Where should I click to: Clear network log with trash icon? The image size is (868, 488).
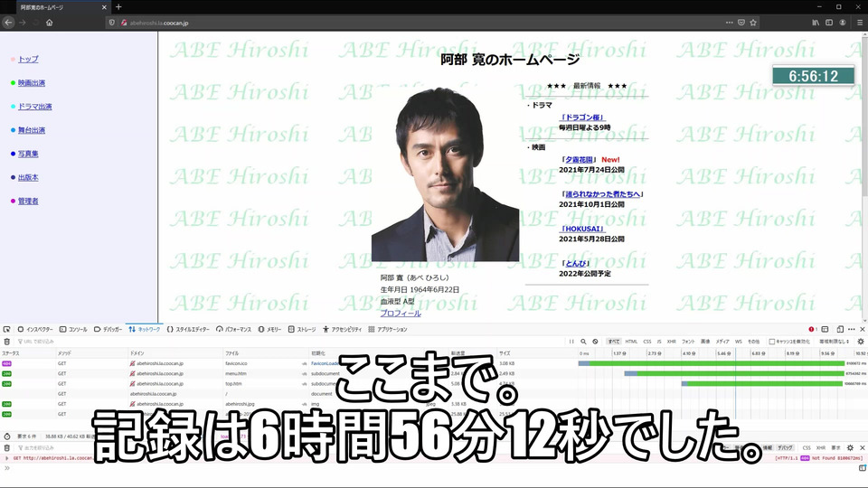tap(6, 342)
